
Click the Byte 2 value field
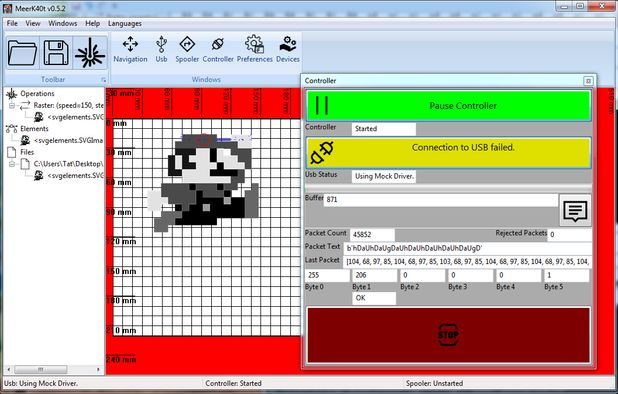(423, 275)
